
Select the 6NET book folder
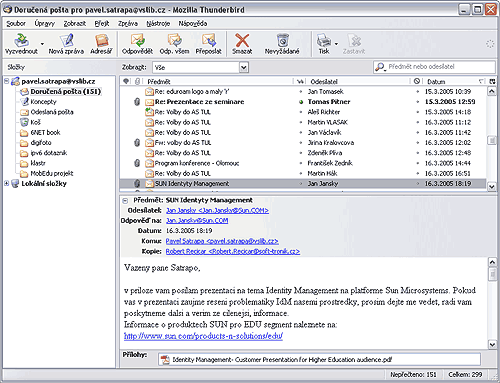pyautogui.click(x=40, y=132)
